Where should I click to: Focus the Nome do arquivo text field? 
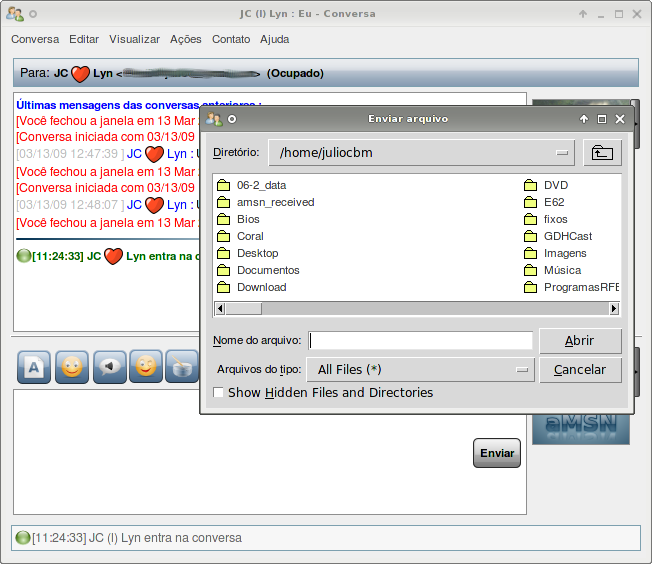click(420, 341)
